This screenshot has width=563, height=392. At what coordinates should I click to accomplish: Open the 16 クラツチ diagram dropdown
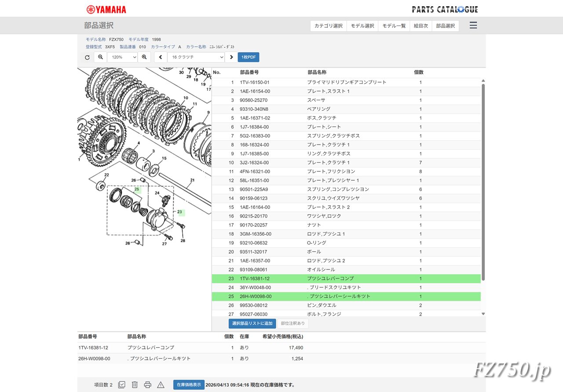[196, 57]
